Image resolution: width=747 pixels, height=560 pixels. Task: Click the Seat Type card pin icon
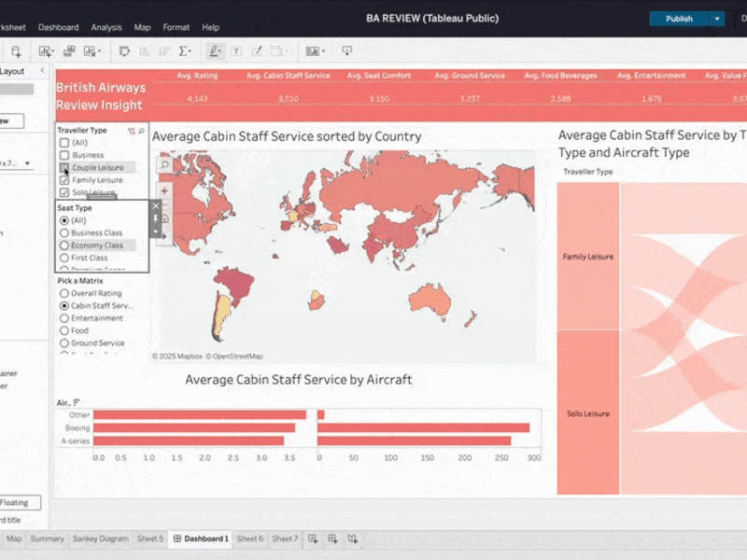156,218
